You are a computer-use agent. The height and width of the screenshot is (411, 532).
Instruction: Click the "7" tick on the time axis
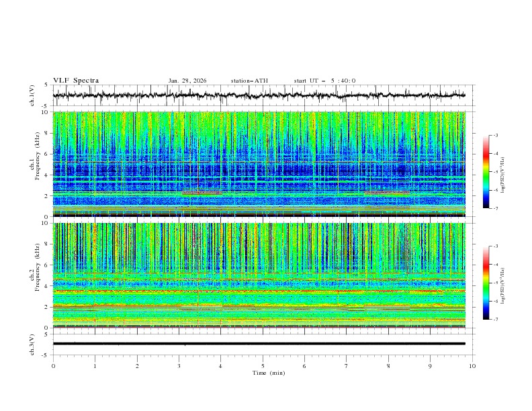(347, 366)
